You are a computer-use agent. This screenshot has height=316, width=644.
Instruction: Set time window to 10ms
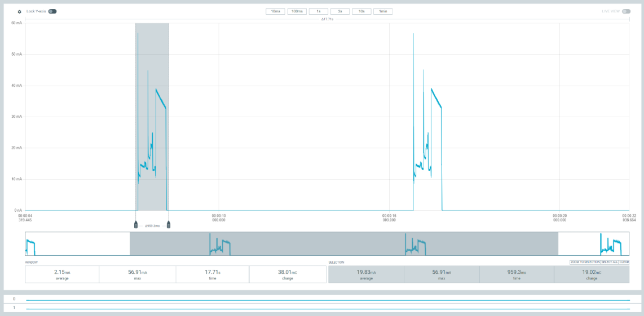click(x=275, y=11)
